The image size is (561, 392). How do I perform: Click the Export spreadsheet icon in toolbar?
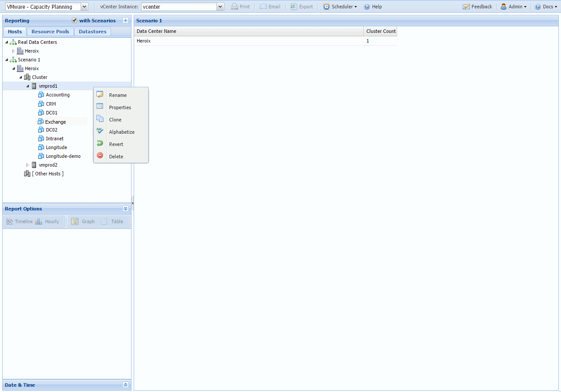click(x=294, y=7)
